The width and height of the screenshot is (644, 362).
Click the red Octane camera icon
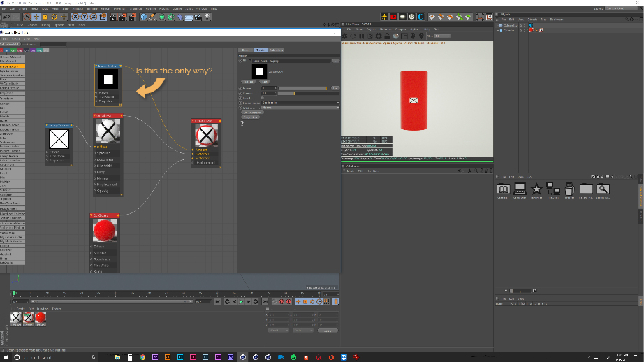click(x=395, y=16)
